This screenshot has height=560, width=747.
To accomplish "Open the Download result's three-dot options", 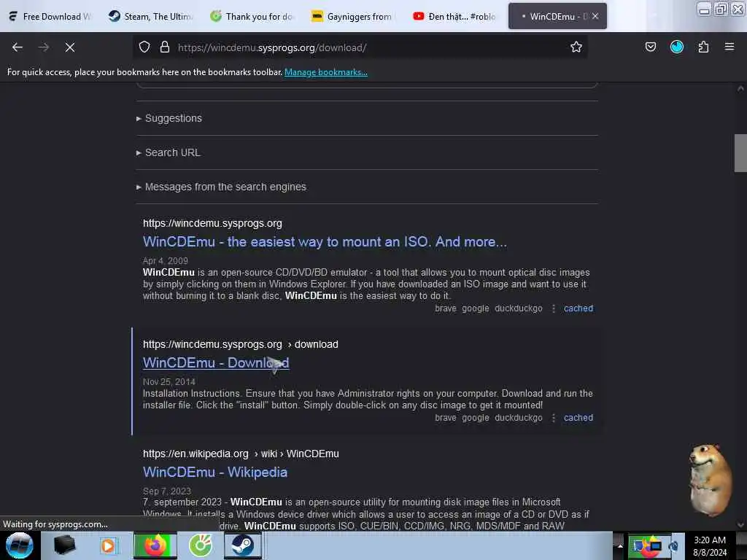I will (553, 418).
